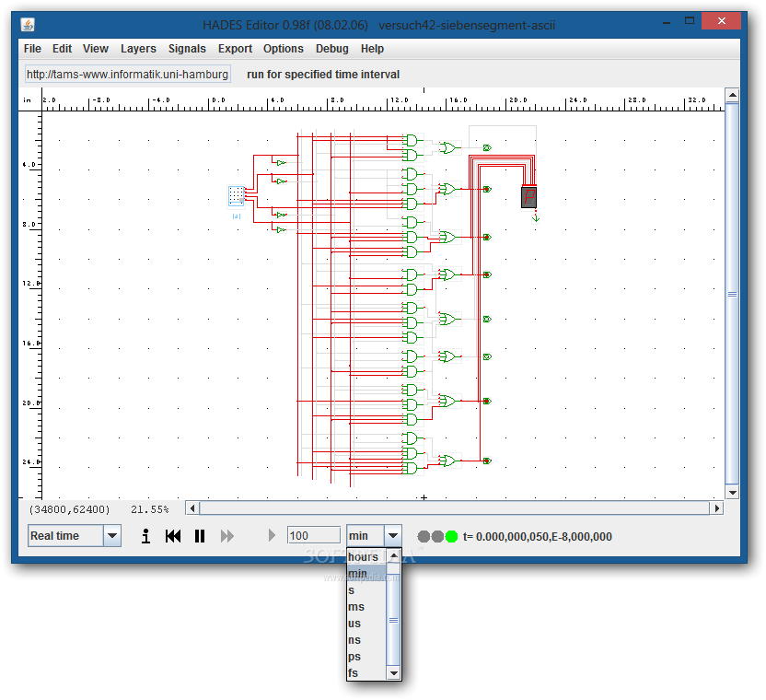The width and height of the screenshot is (766, 700).
Task: Click the Java icon in title bar
Action: click(x=28, y=25)
